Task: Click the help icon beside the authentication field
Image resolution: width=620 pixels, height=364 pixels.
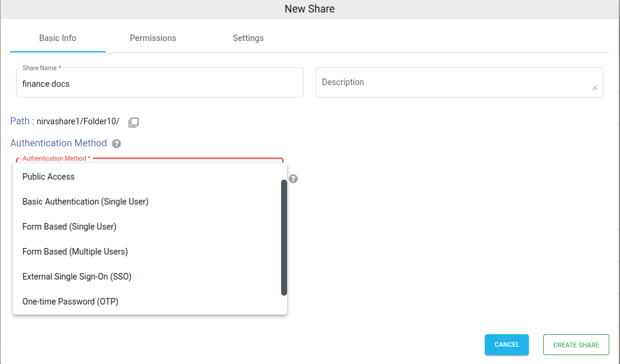Action: coord(292,178)
